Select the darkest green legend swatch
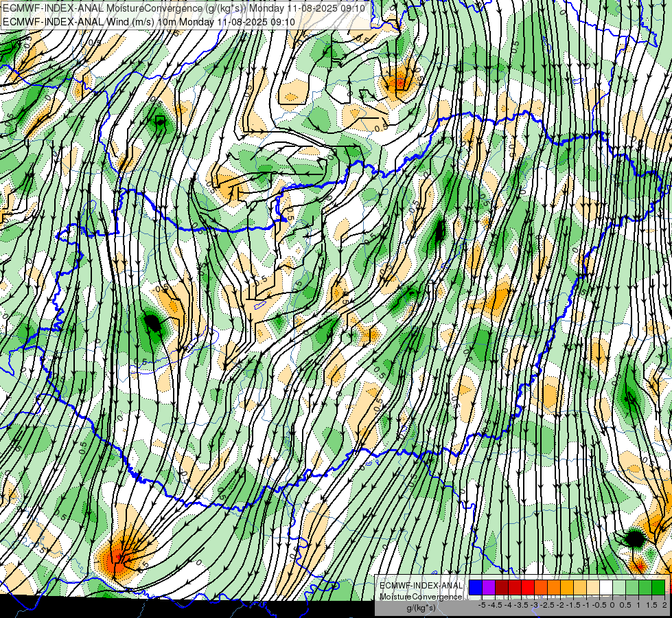672x618 pixels. tap(658, 587)
